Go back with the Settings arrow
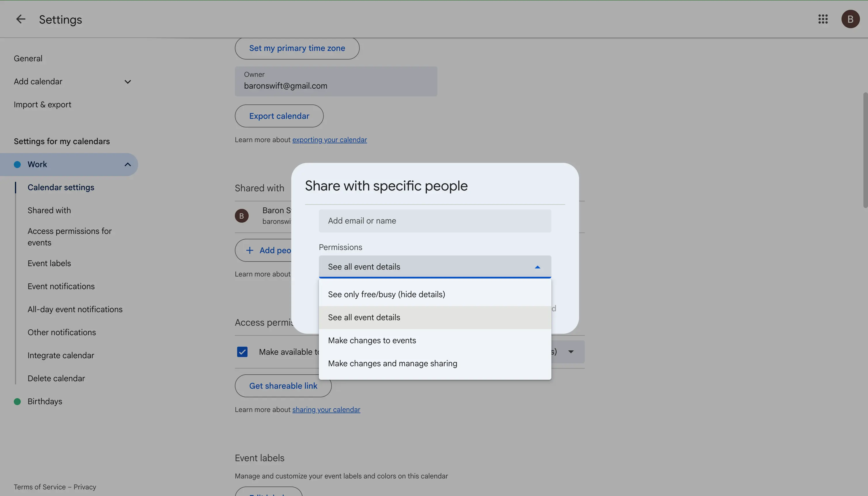 tap(21, 19)
